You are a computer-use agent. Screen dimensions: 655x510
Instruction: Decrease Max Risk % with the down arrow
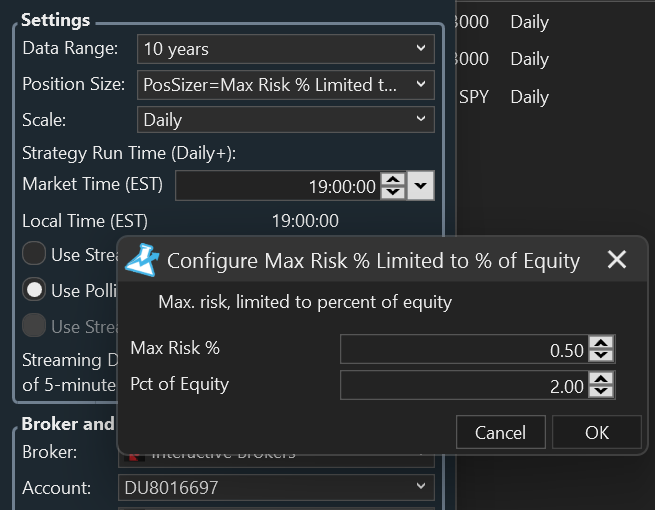(x=600, y=355)
